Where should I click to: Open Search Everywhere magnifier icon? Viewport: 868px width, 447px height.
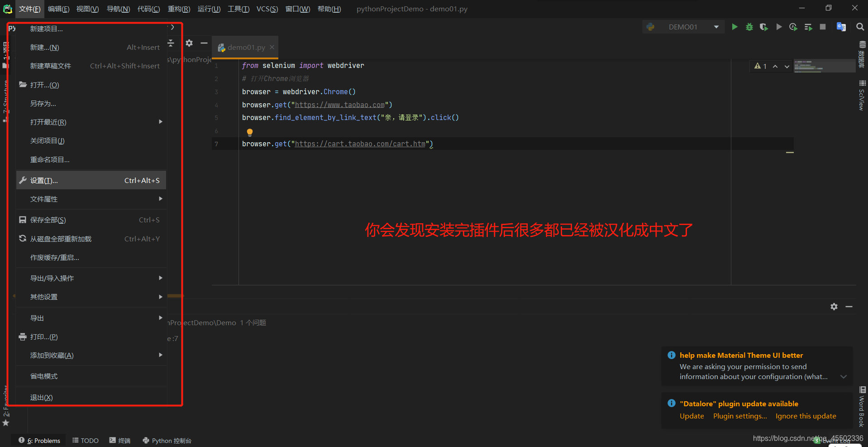860,27
